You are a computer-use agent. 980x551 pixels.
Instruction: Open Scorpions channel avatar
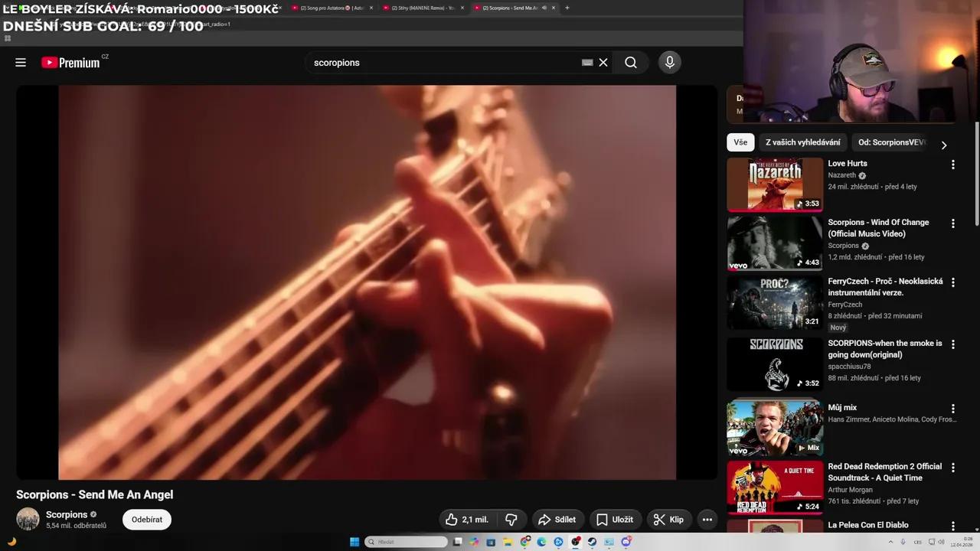28,519
